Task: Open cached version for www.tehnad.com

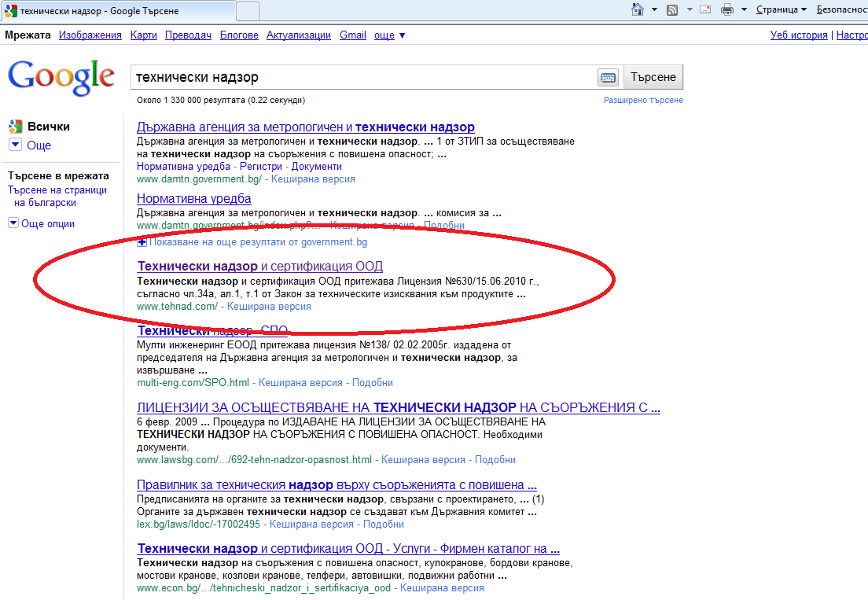Action: coord(269,306)
